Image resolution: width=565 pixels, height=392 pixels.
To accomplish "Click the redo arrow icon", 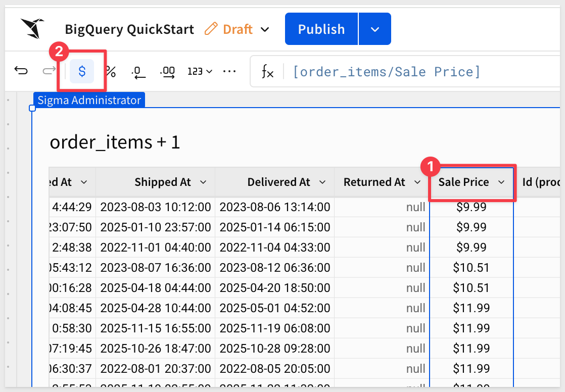I will (49, 71).
